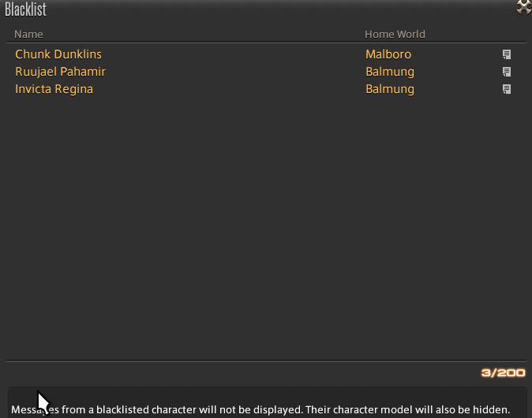The height and width of the screenshot is (418, 532).
Task: Open the note icon for Chunk Dunklins
Action: (x=507, y=54)
